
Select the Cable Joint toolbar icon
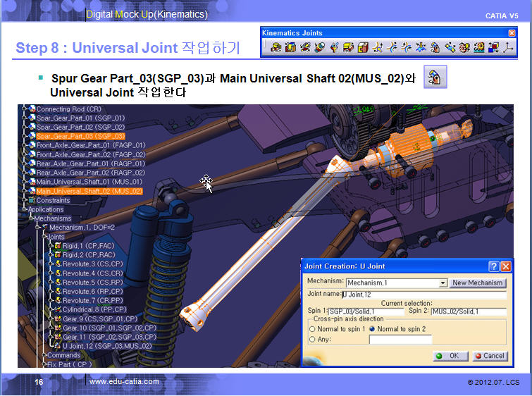click(493, 48)
